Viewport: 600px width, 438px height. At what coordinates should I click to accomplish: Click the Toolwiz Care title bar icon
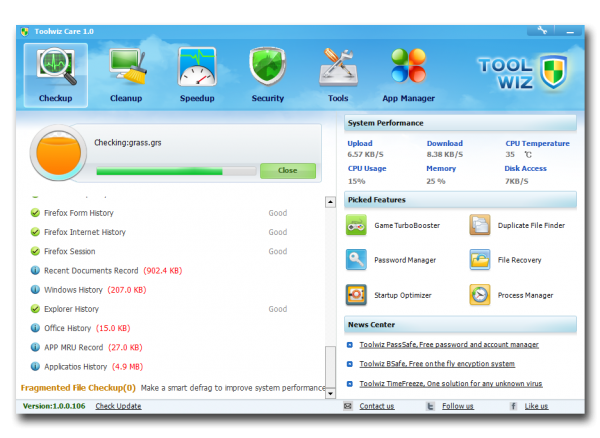point(25,32)
